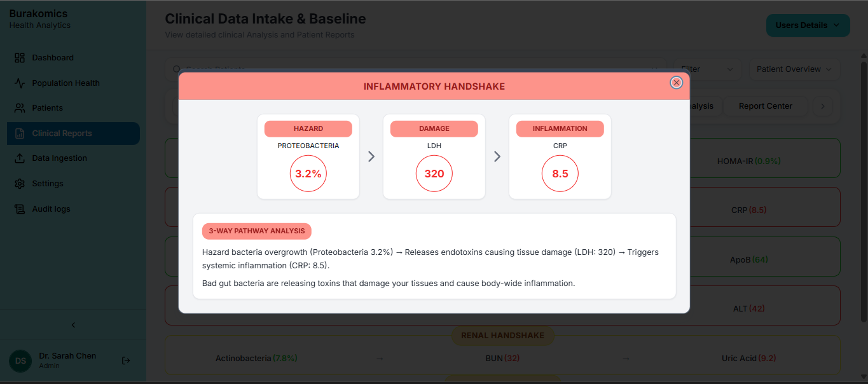Click the Audit logs scroll icon
The height and width of the screenshot is (384, 868).
(x=20, y=209)
